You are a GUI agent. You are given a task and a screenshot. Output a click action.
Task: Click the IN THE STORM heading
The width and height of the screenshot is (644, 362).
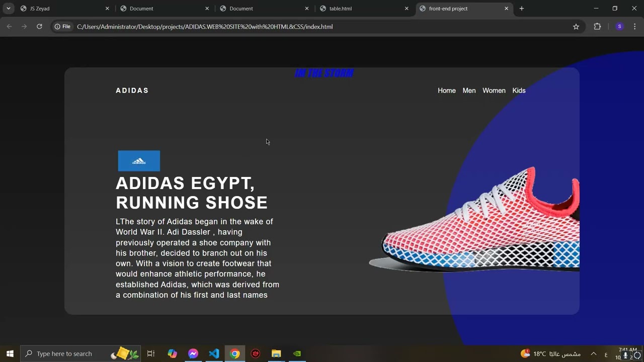tap(324, 73)
